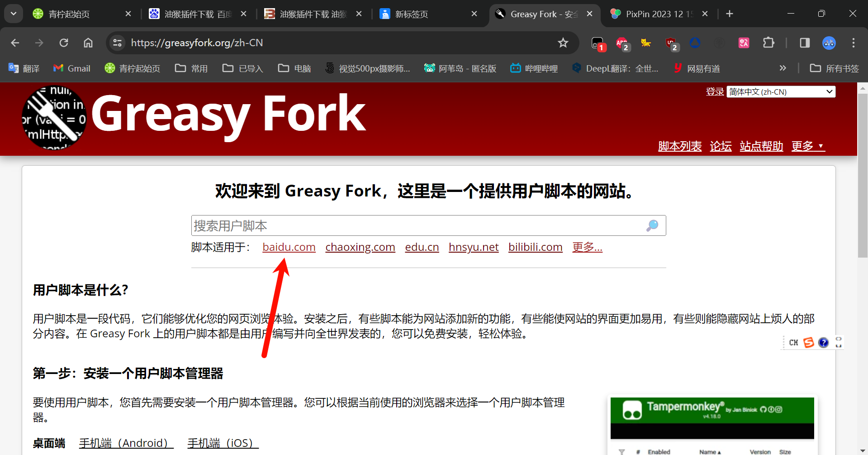Go to browser home page
Screen dimensions: 868x455
(x=88, y=43)
